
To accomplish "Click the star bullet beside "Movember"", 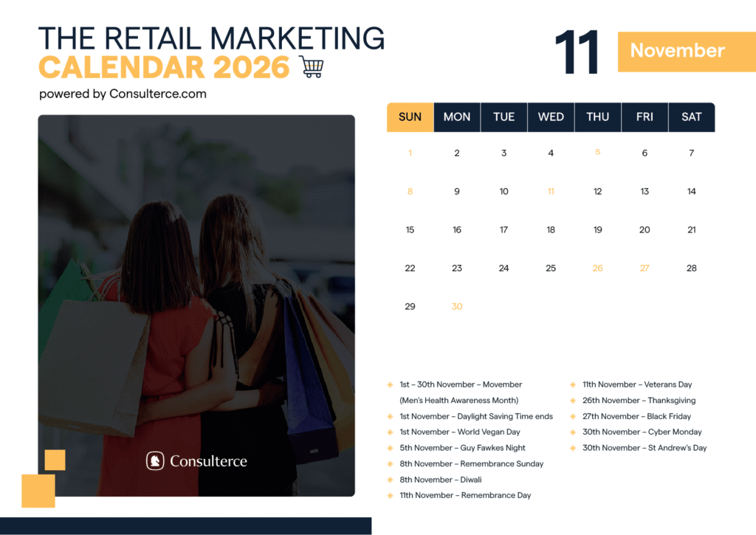I will [390, 384].
